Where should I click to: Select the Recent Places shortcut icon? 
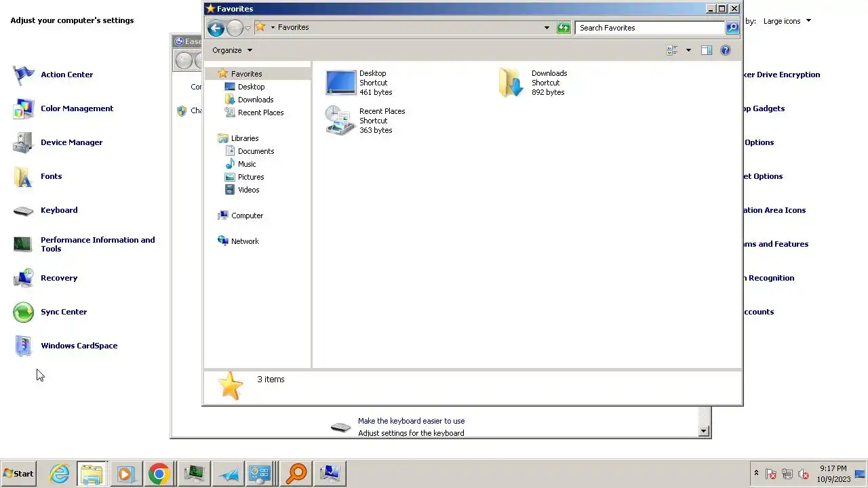tap(340, 121)
